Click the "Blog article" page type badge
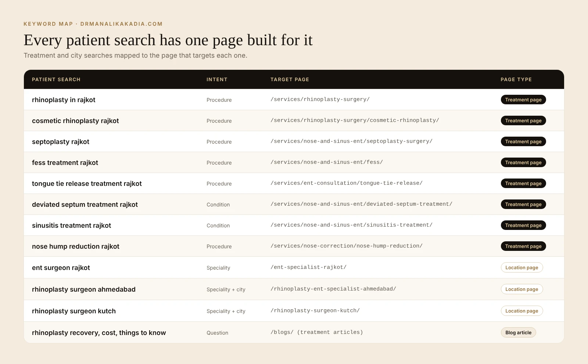Image resolution: width=588 pixels, height=364 pixels. click(519, 333)
